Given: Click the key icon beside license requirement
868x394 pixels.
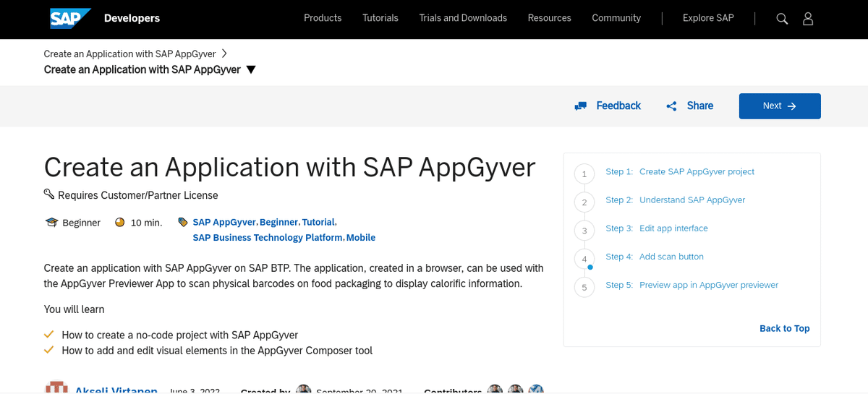Looking at the screenshot, I should click(49, 194).
